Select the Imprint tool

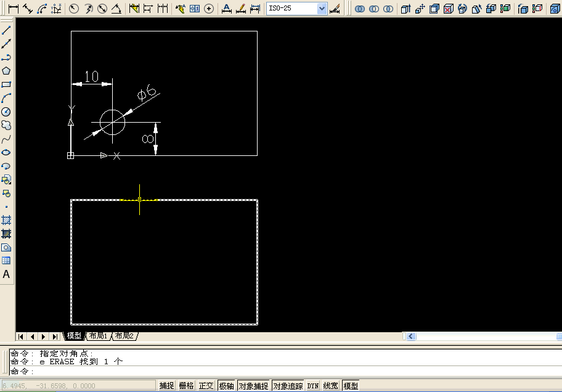pos(555,9)
